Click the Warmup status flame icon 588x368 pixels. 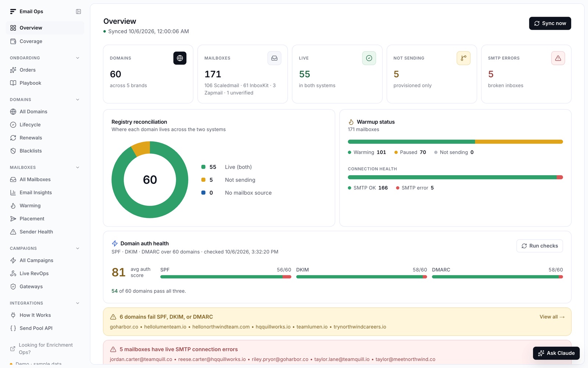click(351, 122)
